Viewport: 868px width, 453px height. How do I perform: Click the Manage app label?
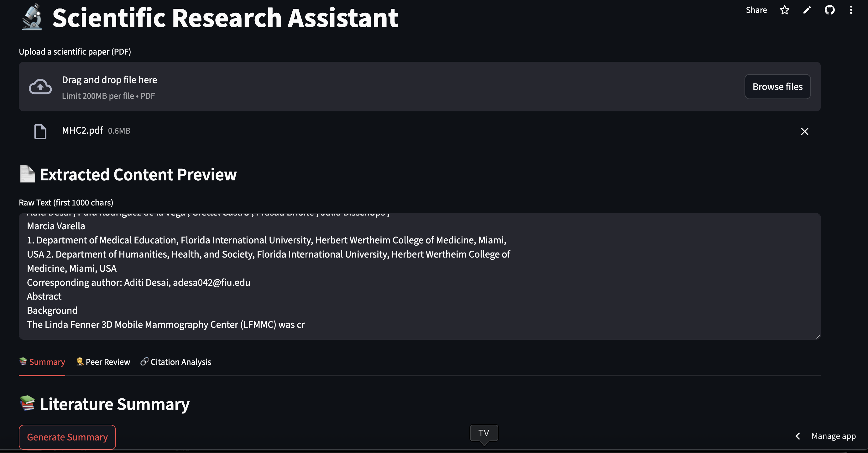click(x=833, y=436)
